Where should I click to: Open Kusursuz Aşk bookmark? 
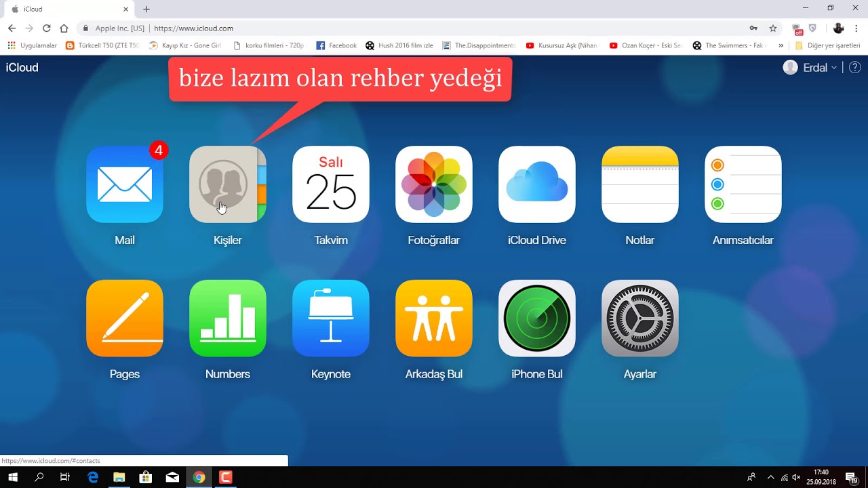coord(562,45)
